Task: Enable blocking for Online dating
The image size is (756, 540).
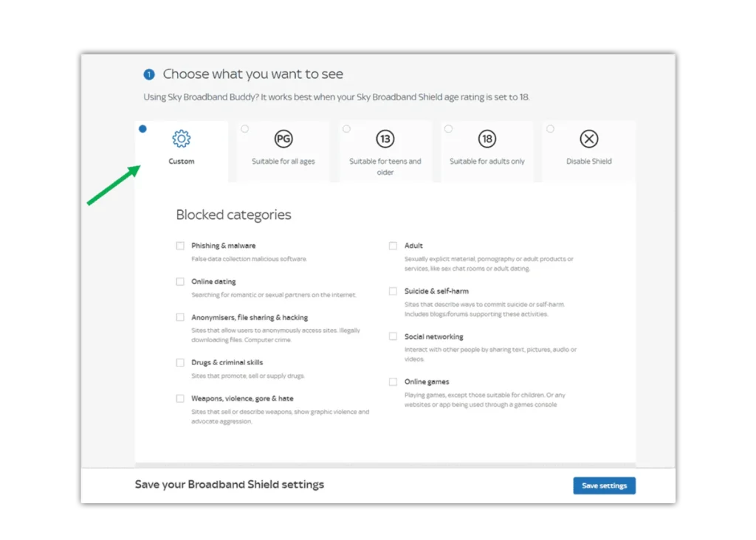Action: tap(180, 282)
